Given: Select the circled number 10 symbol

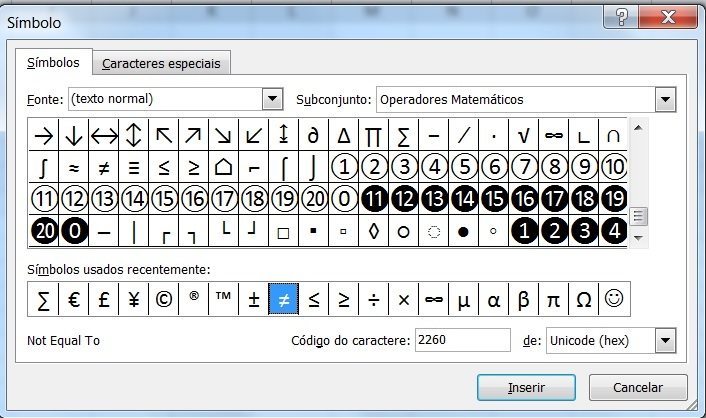Looking at the screenshot, I should [613, 167].
